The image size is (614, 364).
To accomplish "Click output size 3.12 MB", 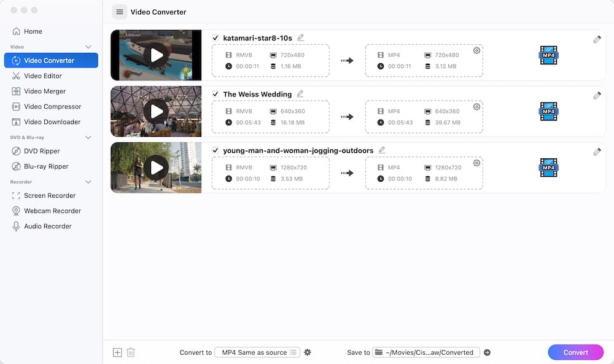I will [446, 66].
